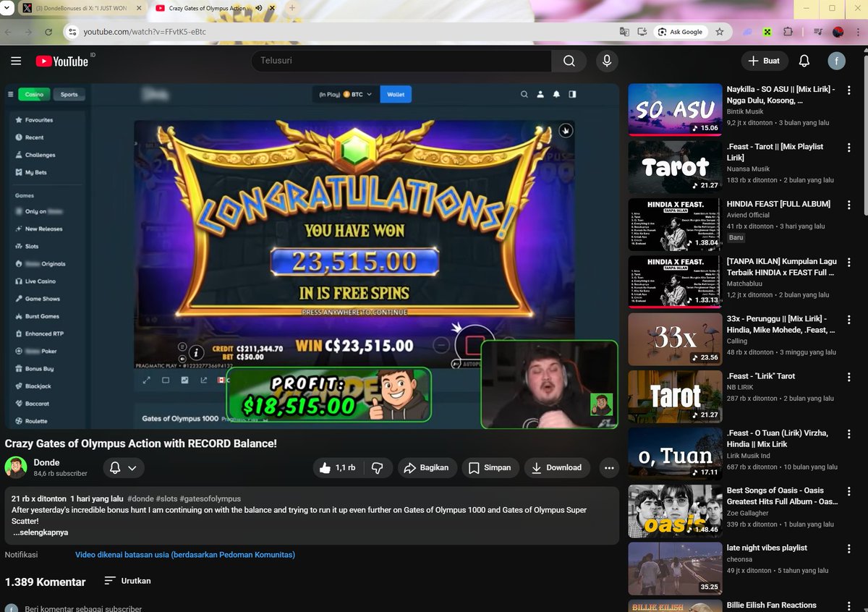Viewport: 868px width, 612px height.
Task: Go to the YouTube home logo
Action: [x=61, y=61]
